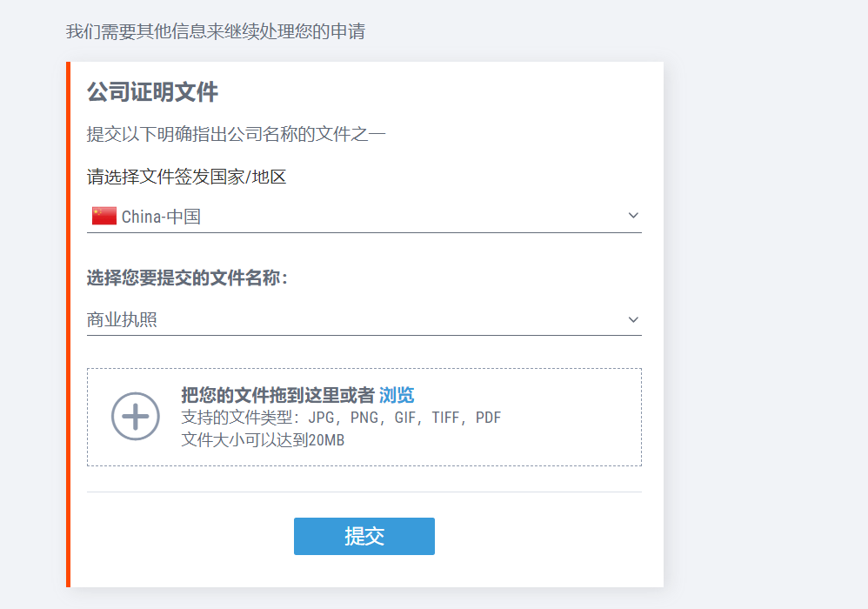This screenshot has height=609, width=868.
Task: Click inside the dashed file drop zone
Action: pyautogui.click(x=364, y=417)
